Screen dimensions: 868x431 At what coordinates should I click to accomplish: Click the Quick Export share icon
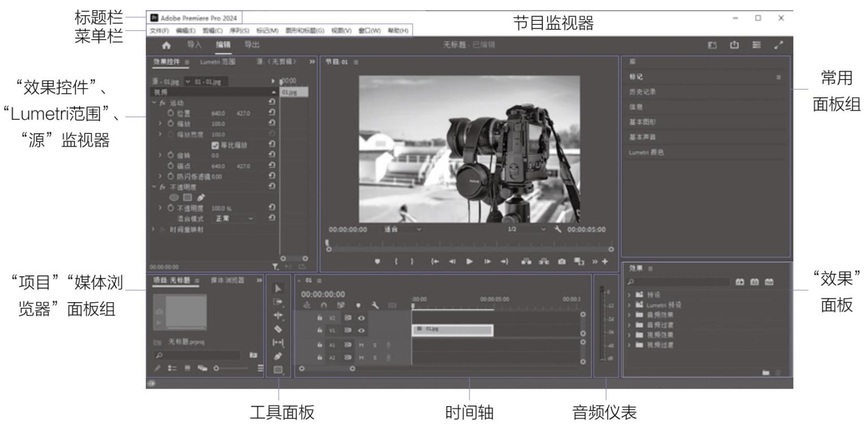tap(735, 45)
